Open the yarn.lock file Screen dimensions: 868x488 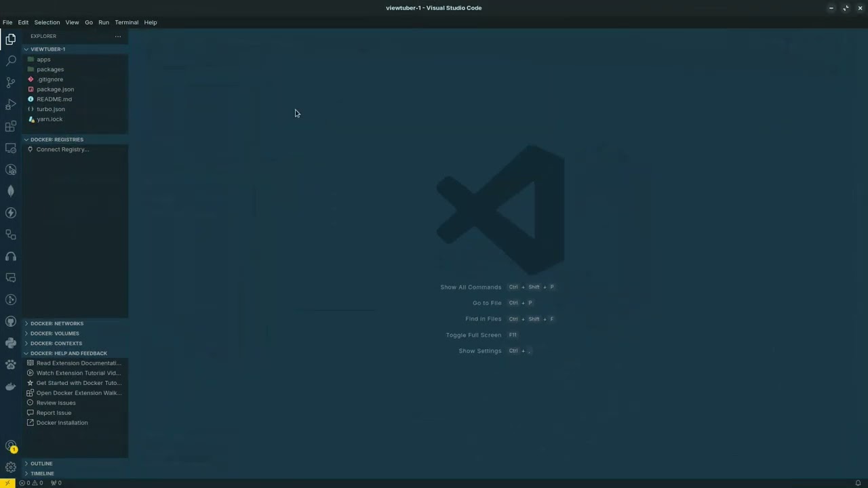(75, 119)
